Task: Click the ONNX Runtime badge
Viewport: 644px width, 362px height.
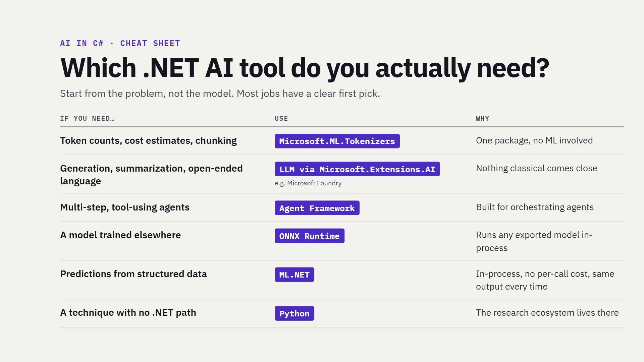Action: (310, 236)
